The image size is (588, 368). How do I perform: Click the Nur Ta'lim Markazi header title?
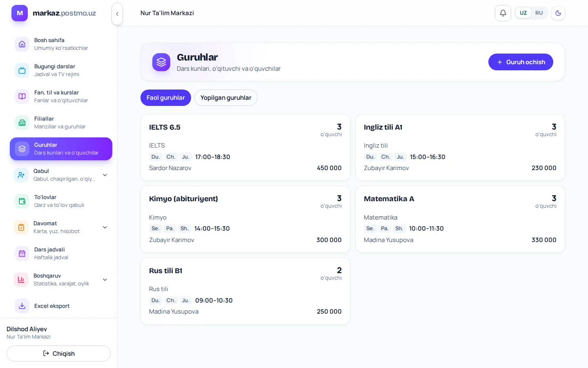[x=167, y=13]
